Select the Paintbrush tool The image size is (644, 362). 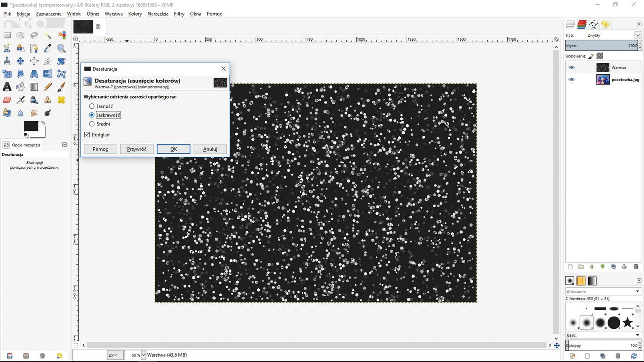tap(61, 87)
